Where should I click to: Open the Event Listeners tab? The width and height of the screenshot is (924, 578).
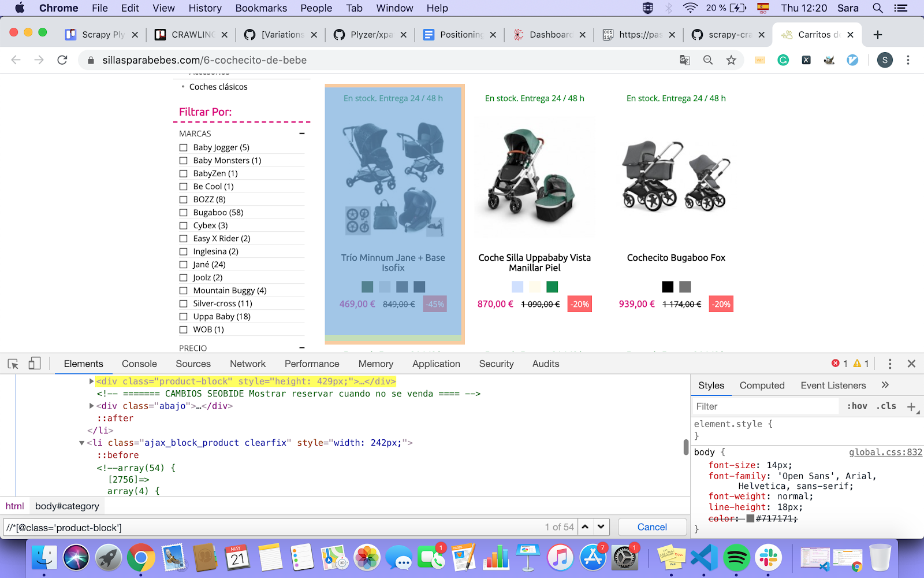833,386
